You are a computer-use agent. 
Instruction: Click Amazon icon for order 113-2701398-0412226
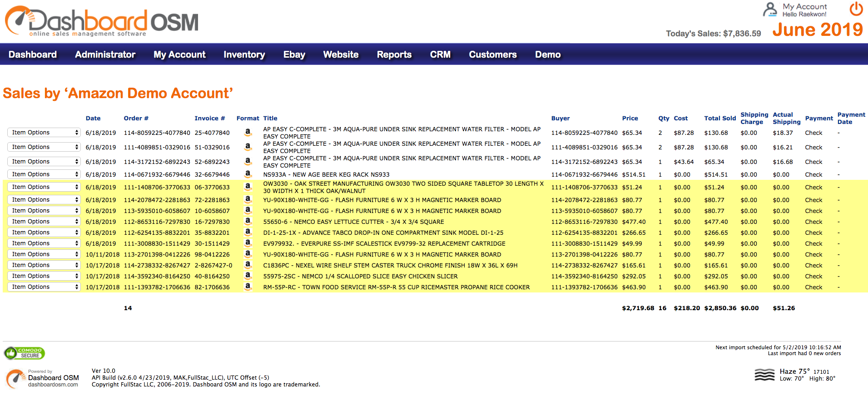[248, 254]
